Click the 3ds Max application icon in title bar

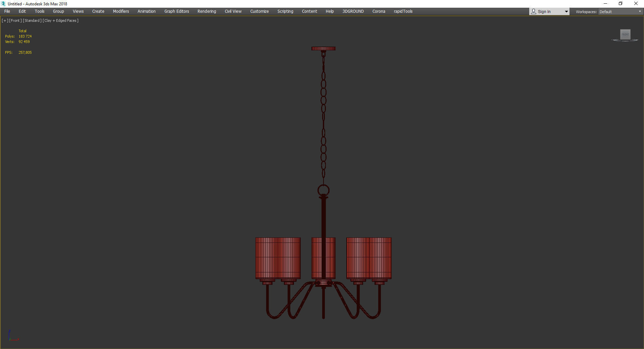coord(3,4)
